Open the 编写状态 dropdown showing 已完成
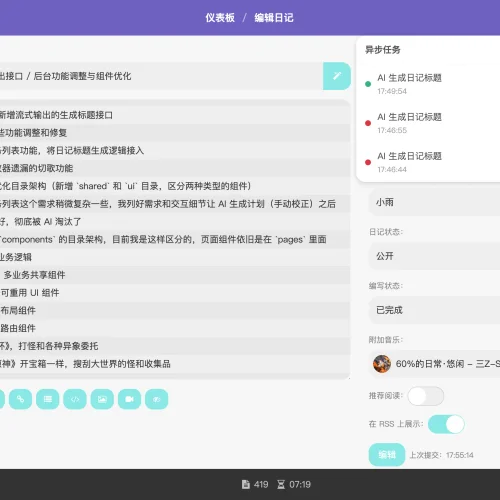This screenshot has width=500, height=500. click(x=434, y=310)
